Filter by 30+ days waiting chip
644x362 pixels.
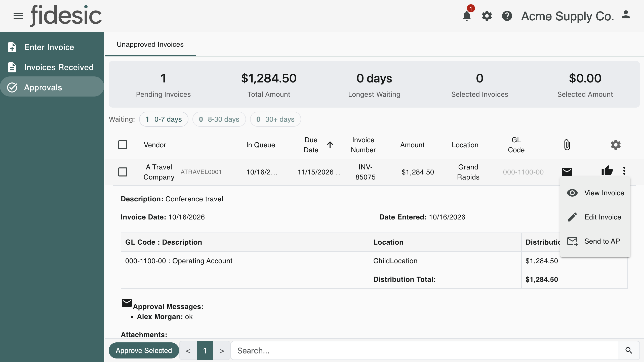pyautogui.click(x=275, y=119)
